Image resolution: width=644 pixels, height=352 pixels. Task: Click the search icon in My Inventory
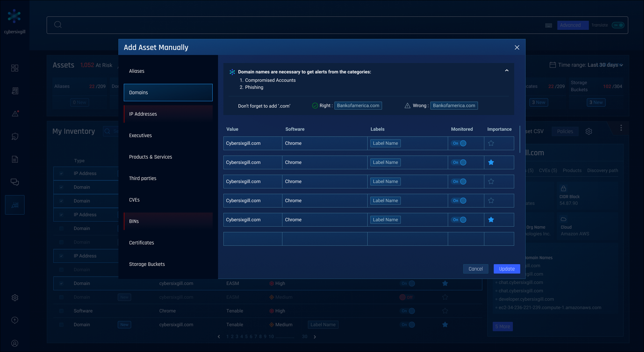point(107,131)
